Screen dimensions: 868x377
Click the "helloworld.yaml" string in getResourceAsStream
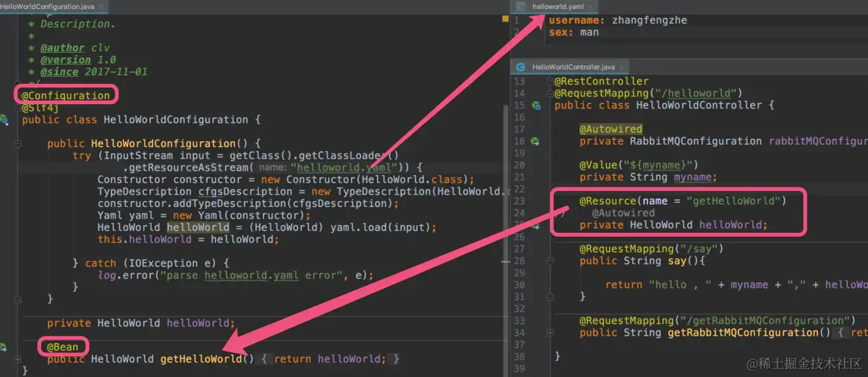click(343, 167)
